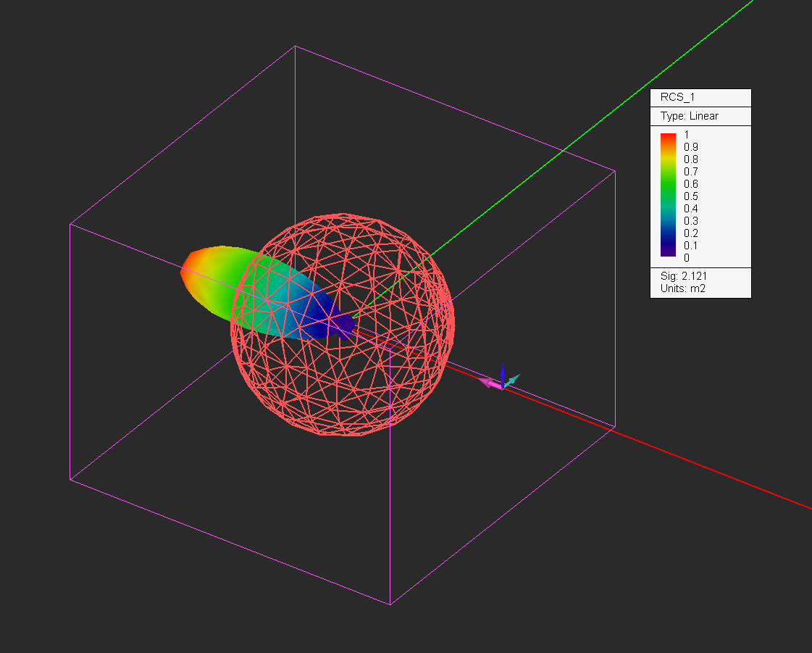Click the 0.1 value label in the legend

[691, 246]
